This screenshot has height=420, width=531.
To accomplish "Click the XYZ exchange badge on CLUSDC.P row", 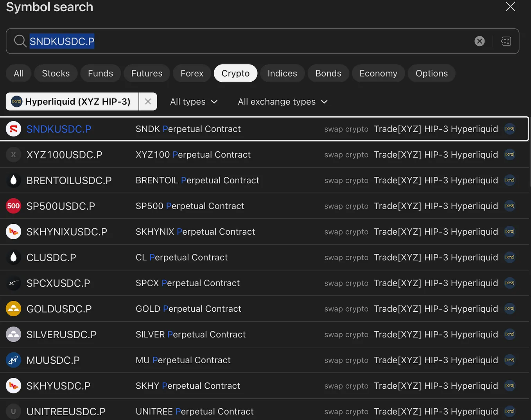I will (510, 257).
